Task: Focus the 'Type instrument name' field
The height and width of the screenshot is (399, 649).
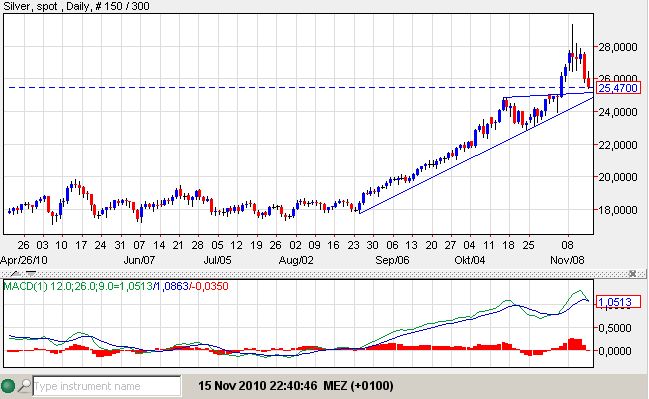Action: click(107, 386)
